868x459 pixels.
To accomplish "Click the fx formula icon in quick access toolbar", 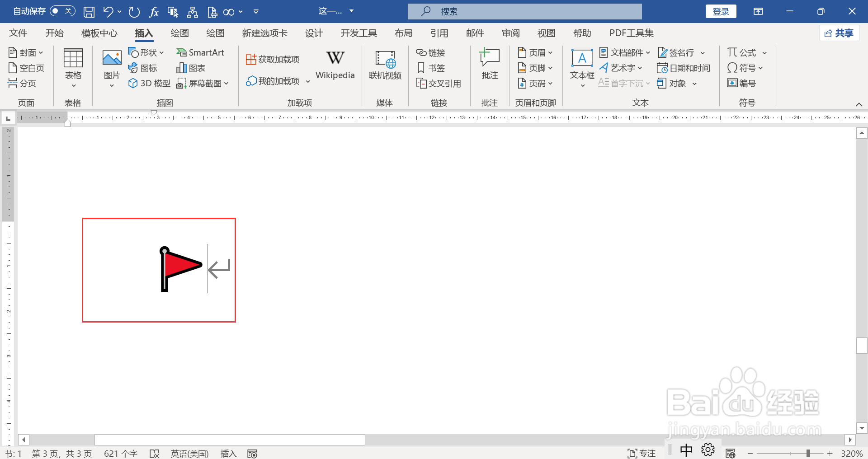I will (154, 12).
